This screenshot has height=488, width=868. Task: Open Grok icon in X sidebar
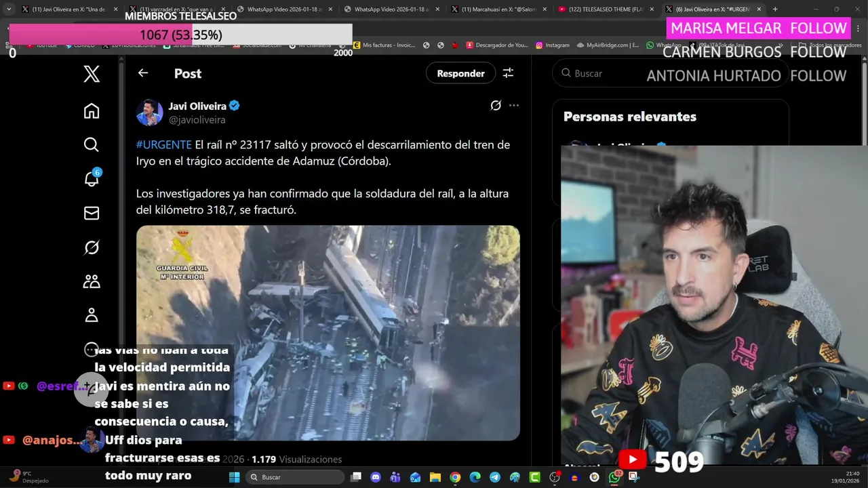coord(92,248)
